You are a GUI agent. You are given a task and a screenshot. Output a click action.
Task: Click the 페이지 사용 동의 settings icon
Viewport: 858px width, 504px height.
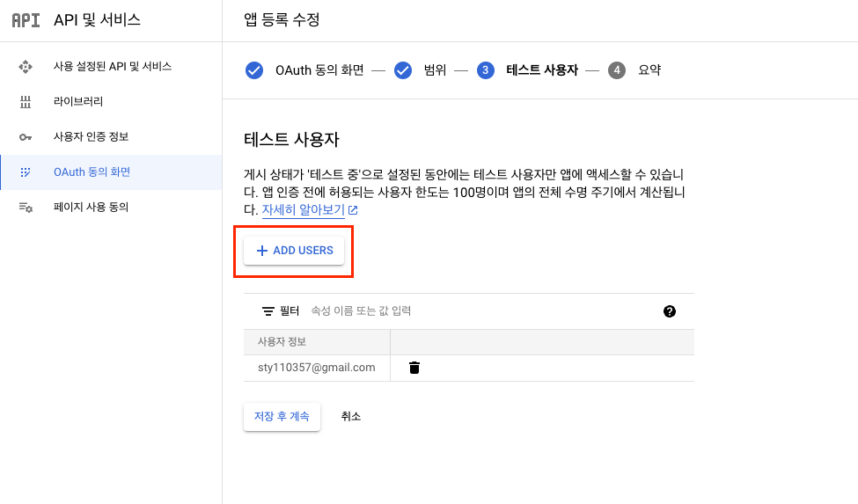pos(26,208)
